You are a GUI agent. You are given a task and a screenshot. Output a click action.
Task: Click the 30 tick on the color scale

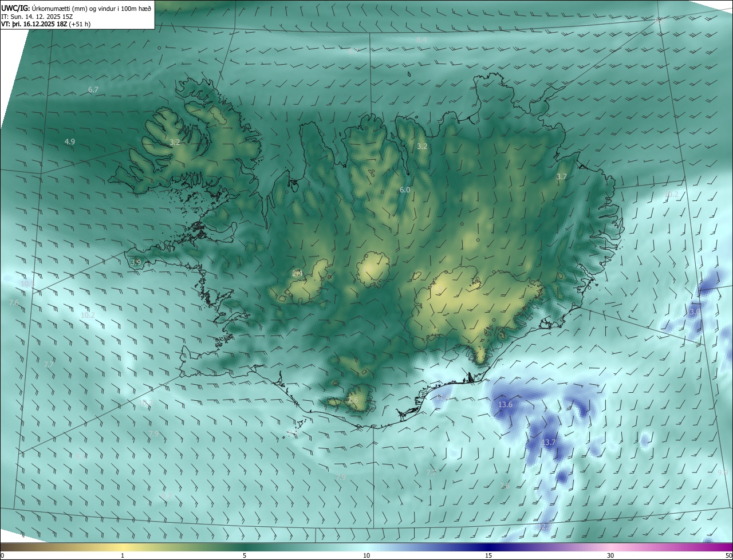610,555
